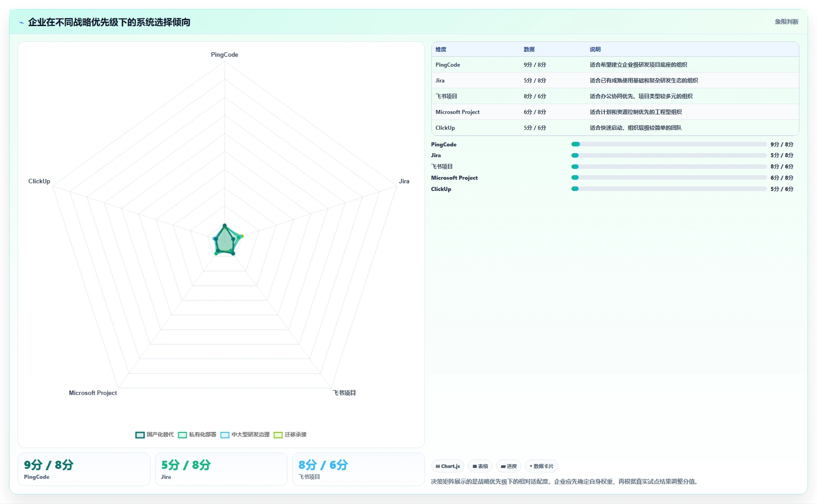The height and width of the screenshot is (504, 817).
Task: Click the 飞书项目 progress bar
Action: tap(669, 167)
